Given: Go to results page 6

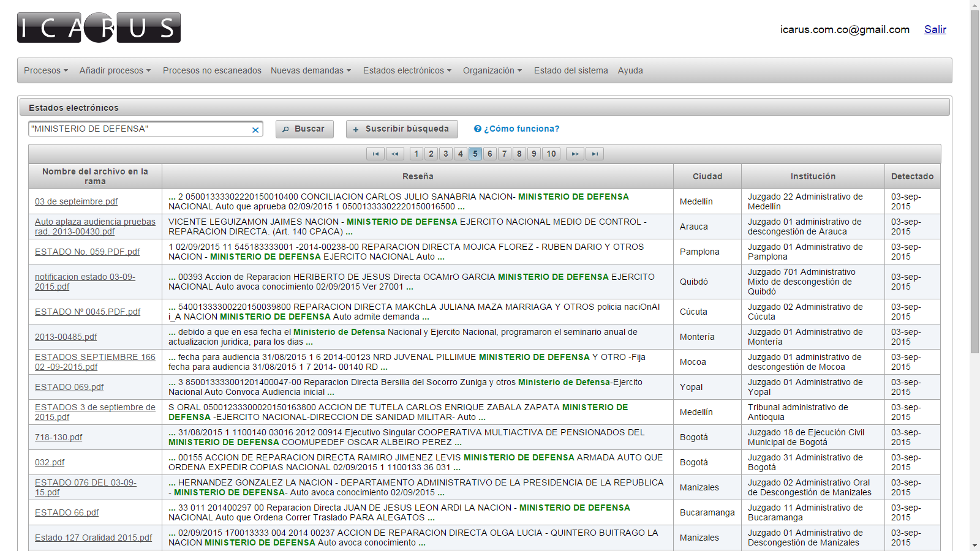Looking at the screenshot, I should (x=490, y=154).
